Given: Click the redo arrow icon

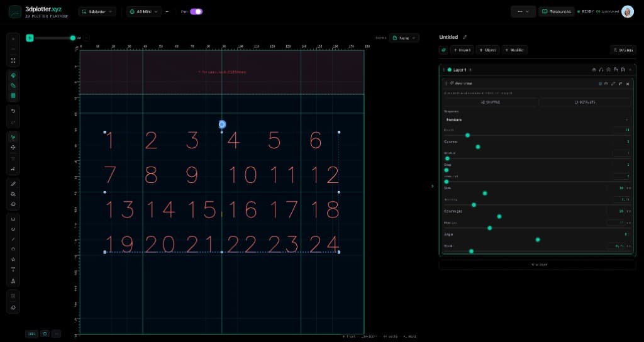Looking at the screenshot, I should pos(13,122).
